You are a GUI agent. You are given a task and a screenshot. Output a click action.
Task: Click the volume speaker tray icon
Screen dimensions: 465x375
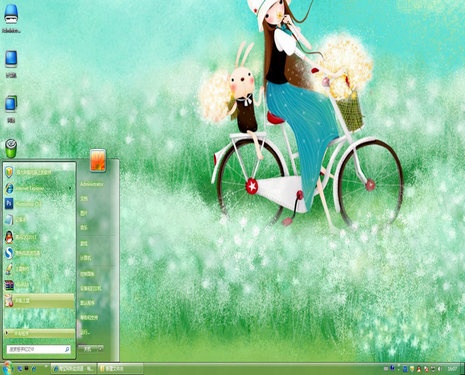(x=439, y=369)
